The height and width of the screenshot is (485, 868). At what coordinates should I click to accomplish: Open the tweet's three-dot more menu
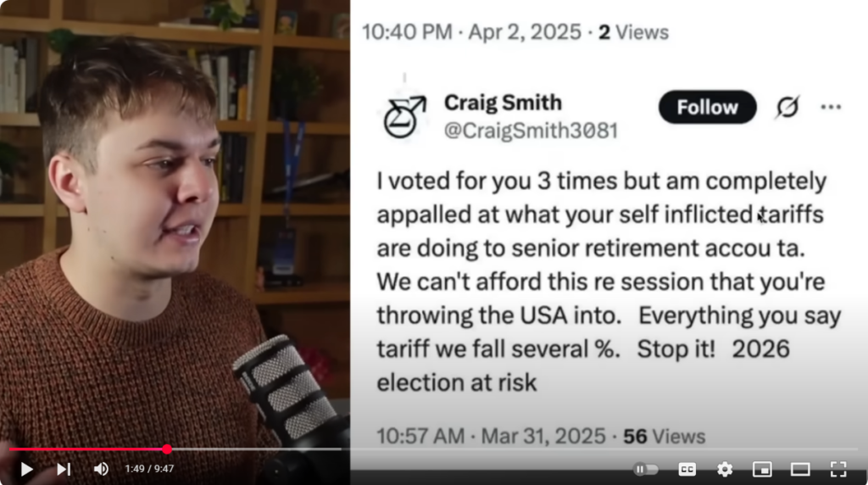pyautogui.click(x=831, y=107)
